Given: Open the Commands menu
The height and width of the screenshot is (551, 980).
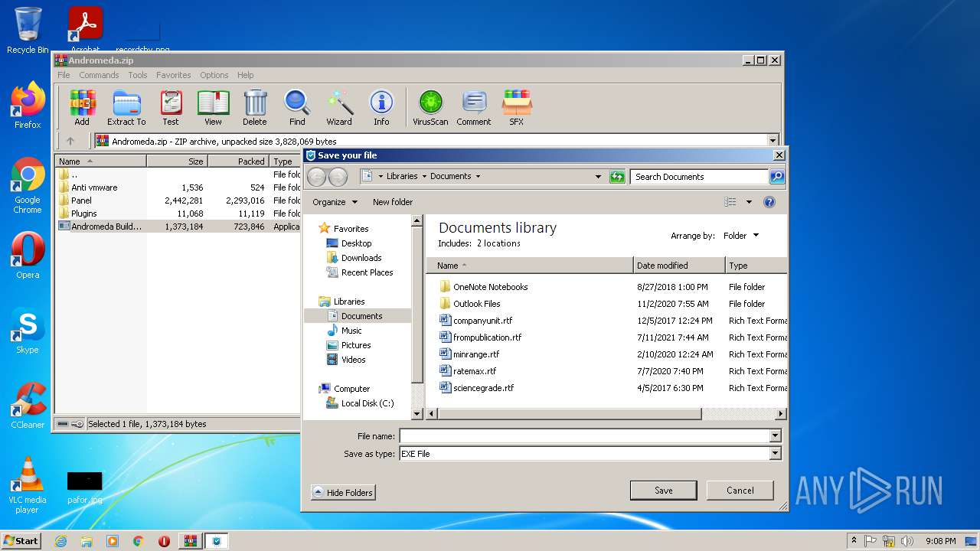Looking at the screenshot, I should pos(99,75).
